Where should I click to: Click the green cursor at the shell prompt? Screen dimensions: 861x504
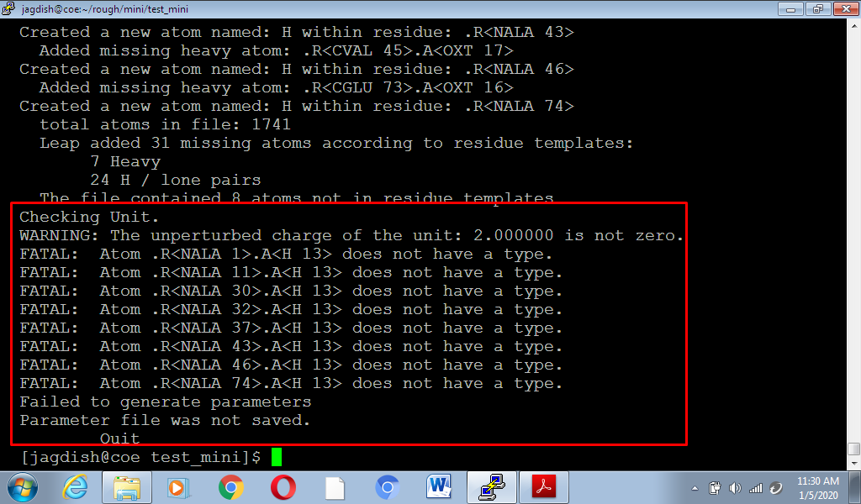coord(277,457)
